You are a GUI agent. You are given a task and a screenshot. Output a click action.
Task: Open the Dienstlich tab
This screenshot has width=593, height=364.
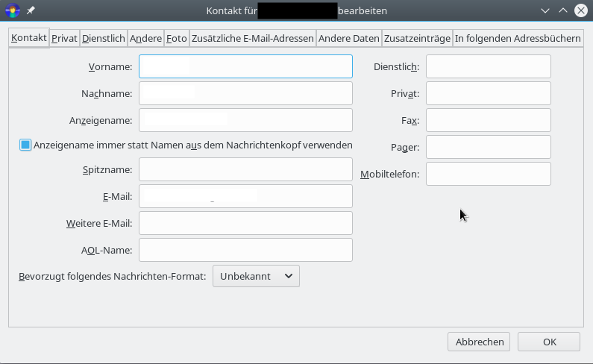(103, 39)
